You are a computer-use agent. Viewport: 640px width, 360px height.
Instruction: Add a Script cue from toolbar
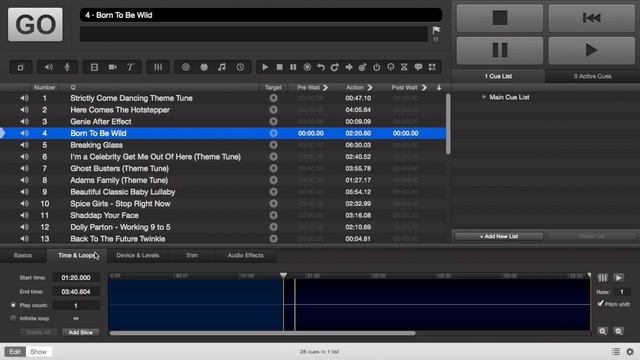(432, 67)
